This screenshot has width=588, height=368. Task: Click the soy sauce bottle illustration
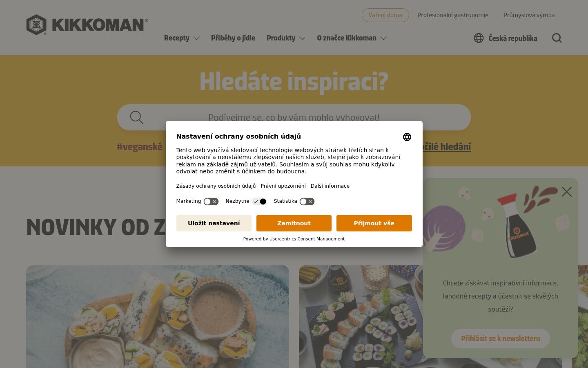517,225
